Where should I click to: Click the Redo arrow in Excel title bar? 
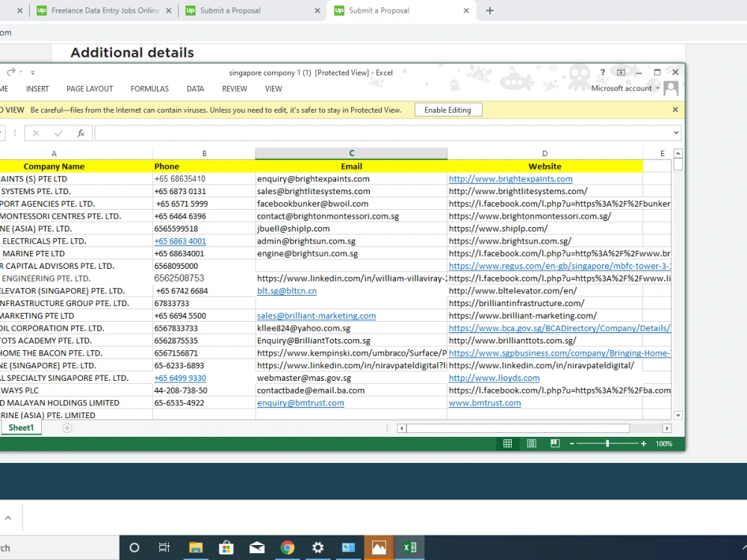point(10,72)
